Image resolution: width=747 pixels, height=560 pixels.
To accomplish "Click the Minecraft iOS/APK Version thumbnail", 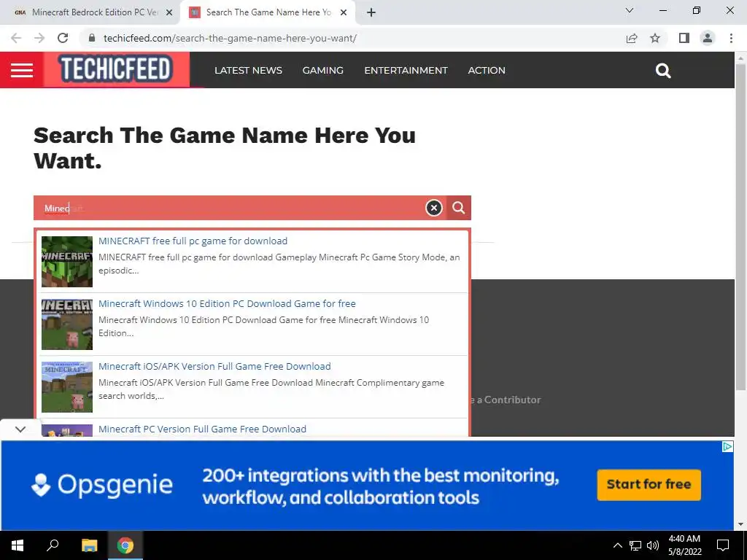I will click(x=66, y=387).
